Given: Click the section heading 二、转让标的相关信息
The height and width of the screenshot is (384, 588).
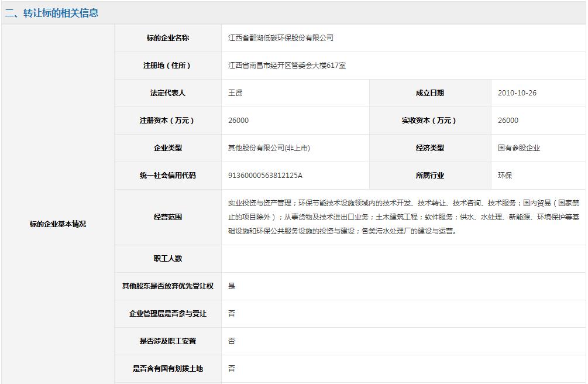Looking at the screenshot, I should pos(51,13).
